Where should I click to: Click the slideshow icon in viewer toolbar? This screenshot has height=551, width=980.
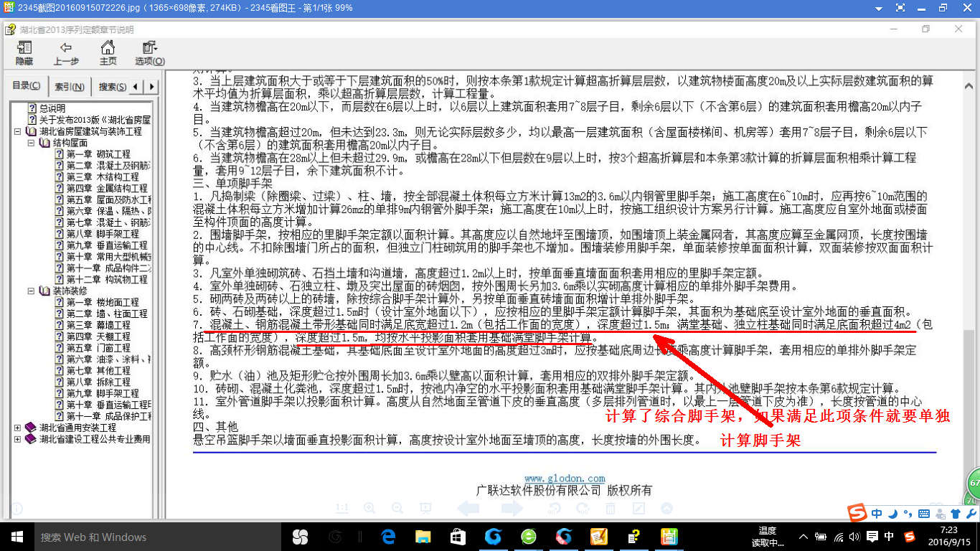(425, 509)
